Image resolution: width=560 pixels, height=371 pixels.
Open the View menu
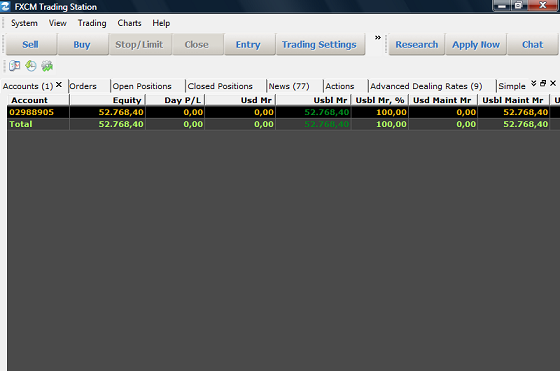[x=58, y=23]
